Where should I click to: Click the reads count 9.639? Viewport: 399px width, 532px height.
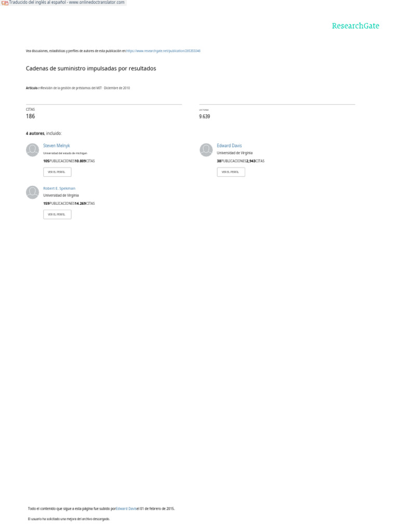tap(204, 116)
